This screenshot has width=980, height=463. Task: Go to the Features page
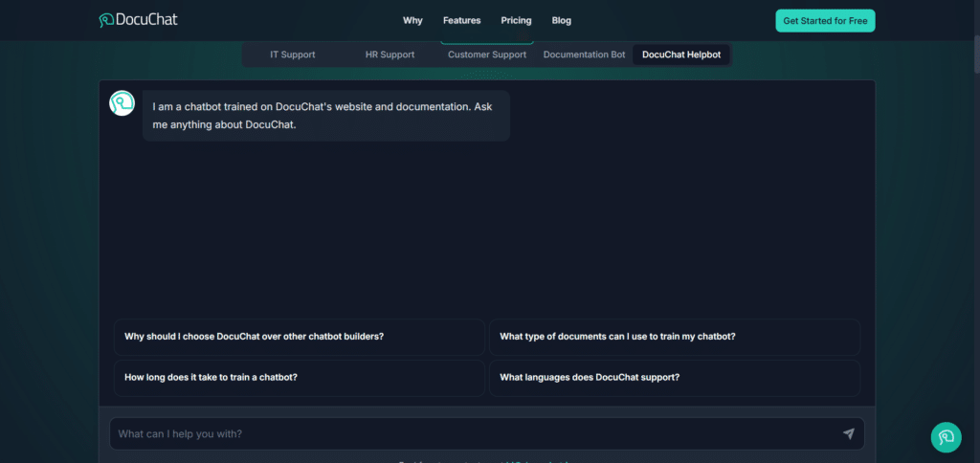tap(461, 20)
